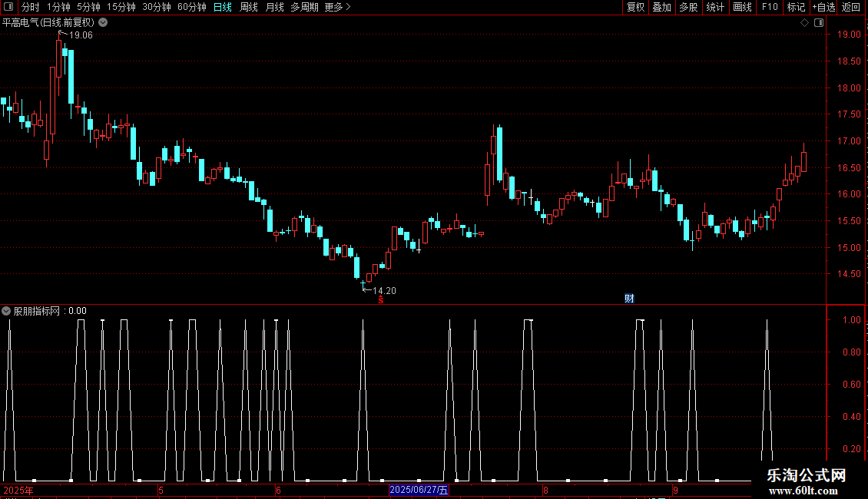This screenshot has height=499, width=868.
Task: Click the panel layout icon at top-left
Action: tap(8, 7)
